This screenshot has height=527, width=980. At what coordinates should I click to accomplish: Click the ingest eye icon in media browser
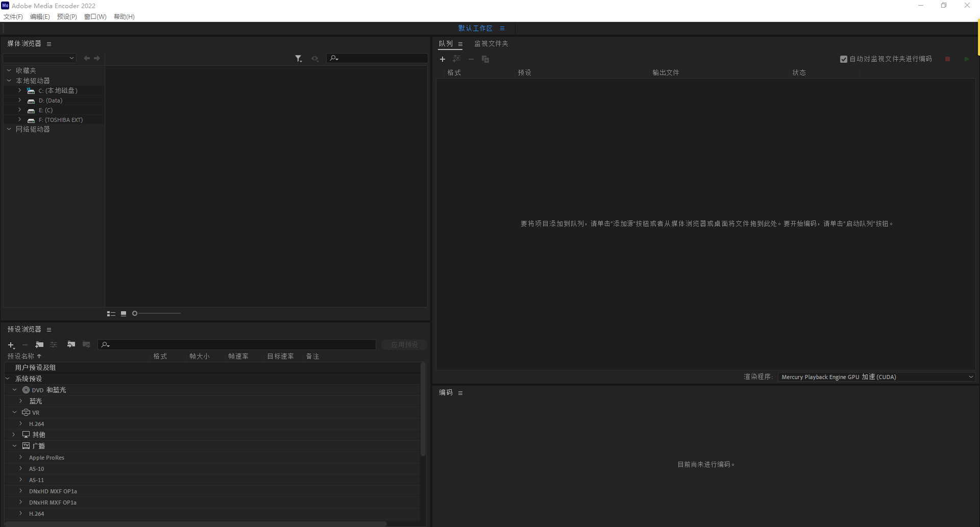pos(315,59)
